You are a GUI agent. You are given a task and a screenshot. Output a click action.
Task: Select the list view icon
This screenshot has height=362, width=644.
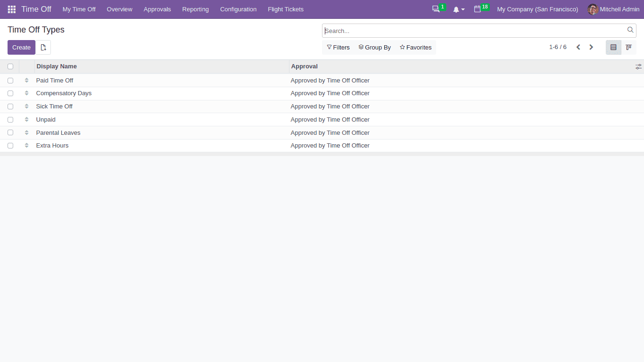pos(613,47)
